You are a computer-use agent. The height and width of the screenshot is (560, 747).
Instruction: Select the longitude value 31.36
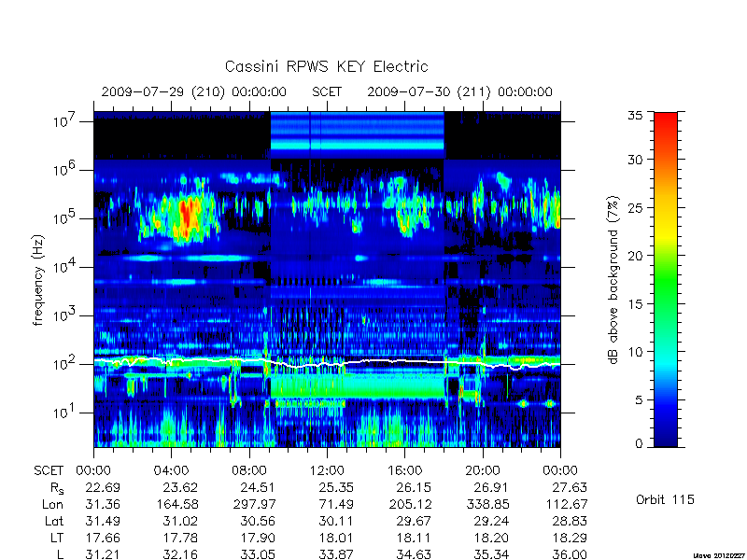pos(103,504)
